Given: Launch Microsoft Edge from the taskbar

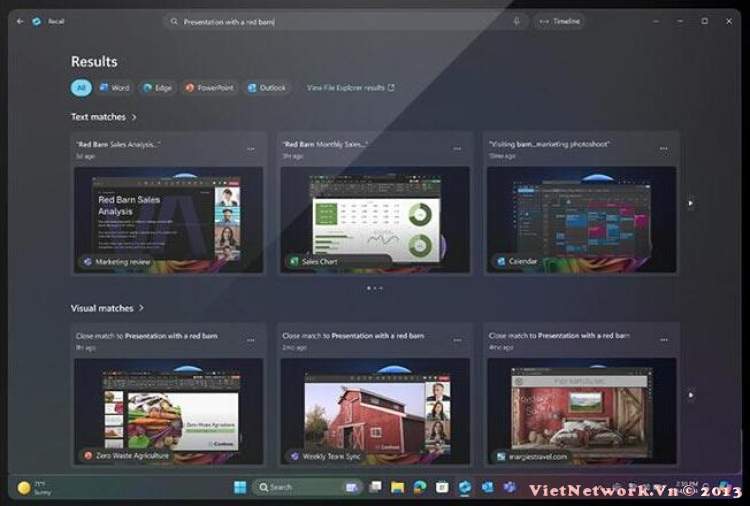Looking at the screenshot, I should [x=419, y=487].
